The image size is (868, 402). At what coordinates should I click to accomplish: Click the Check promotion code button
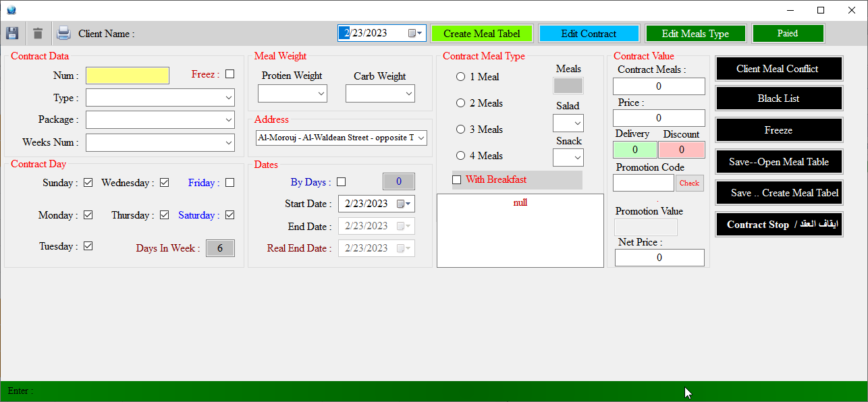click(689, 183)
